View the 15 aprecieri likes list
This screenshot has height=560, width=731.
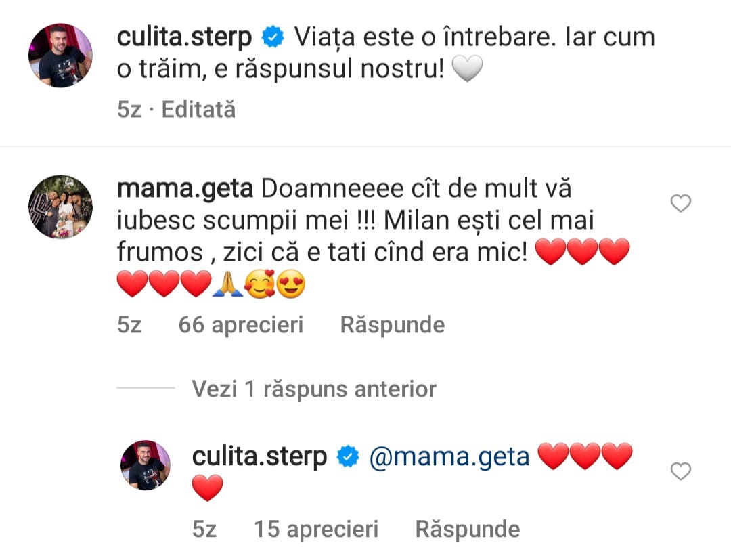tap(315, 529)
